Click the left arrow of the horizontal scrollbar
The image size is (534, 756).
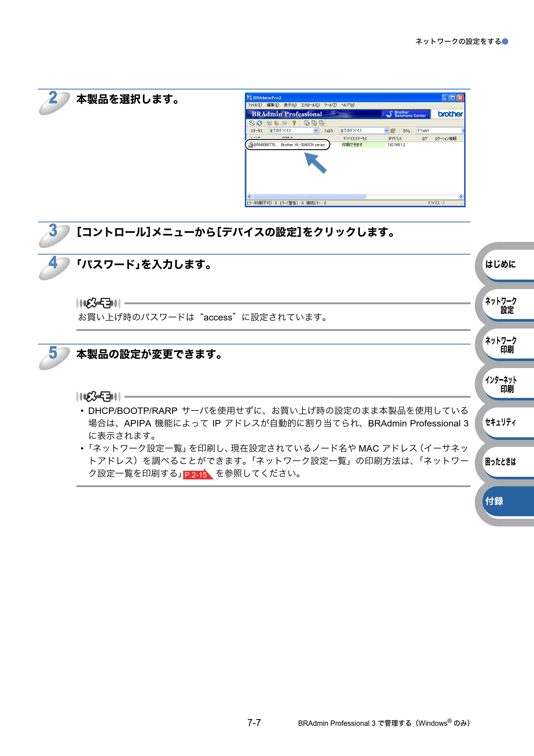pos(249,197)
